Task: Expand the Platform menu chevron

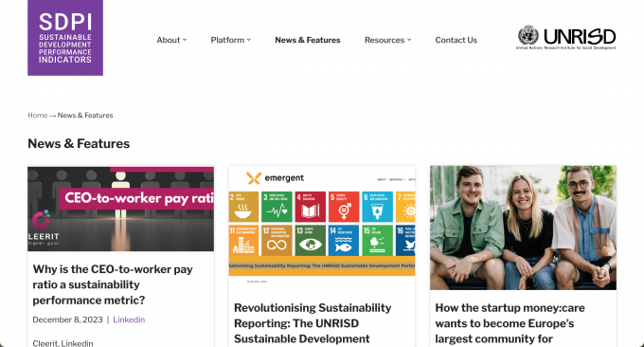Action: tap(249, 40)
